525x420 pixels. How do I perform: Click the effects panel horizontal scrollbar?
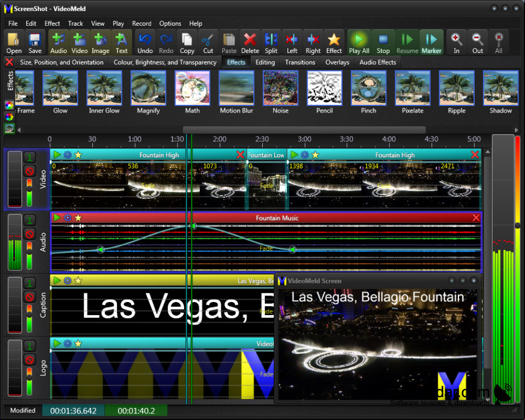pos(304,129)
